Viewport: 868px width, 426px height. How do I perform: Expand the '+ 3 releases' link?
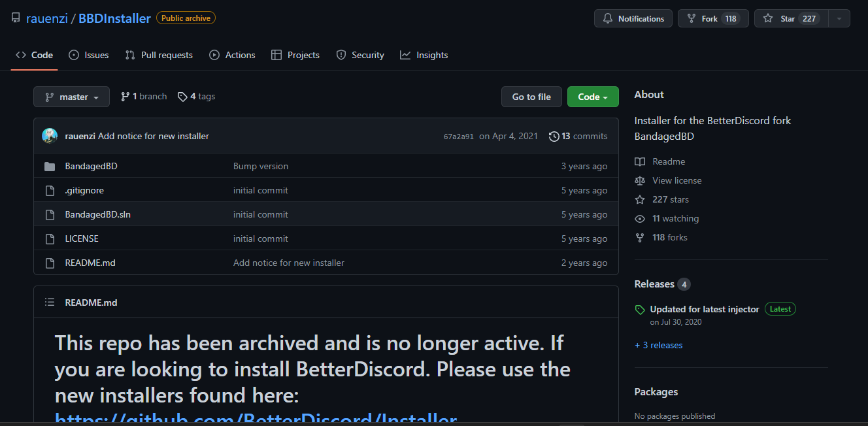click(x=658, y=345)
